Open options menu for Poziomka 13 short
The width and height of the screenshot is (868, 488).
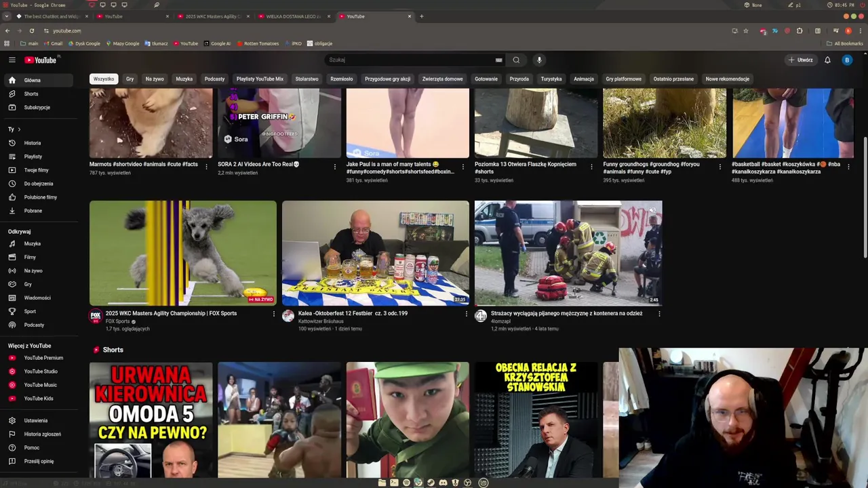pyautogui.click(x=592, y=167)
